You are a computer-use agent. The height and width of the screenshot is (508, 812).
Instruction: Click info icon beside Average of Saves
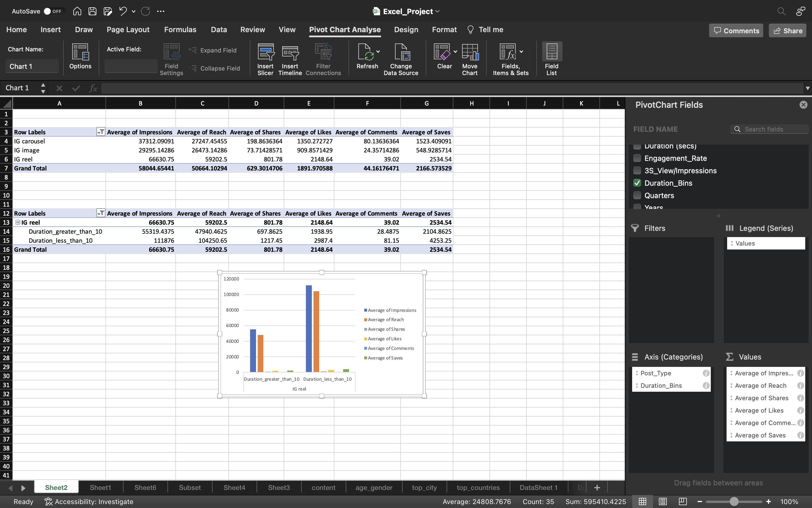coord(801,435)
